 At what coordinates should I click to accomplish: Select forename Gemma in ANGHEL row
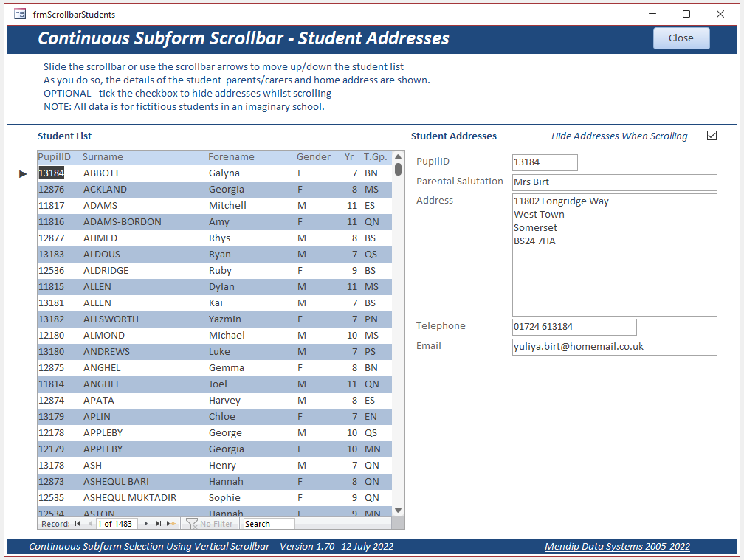[227, 368]
